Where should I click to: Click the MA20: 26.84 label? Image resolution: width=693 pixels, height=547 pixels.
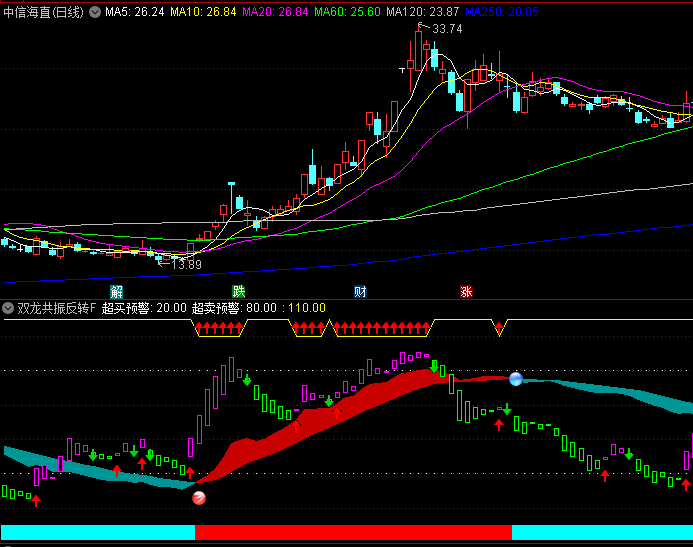click(275, 12)
